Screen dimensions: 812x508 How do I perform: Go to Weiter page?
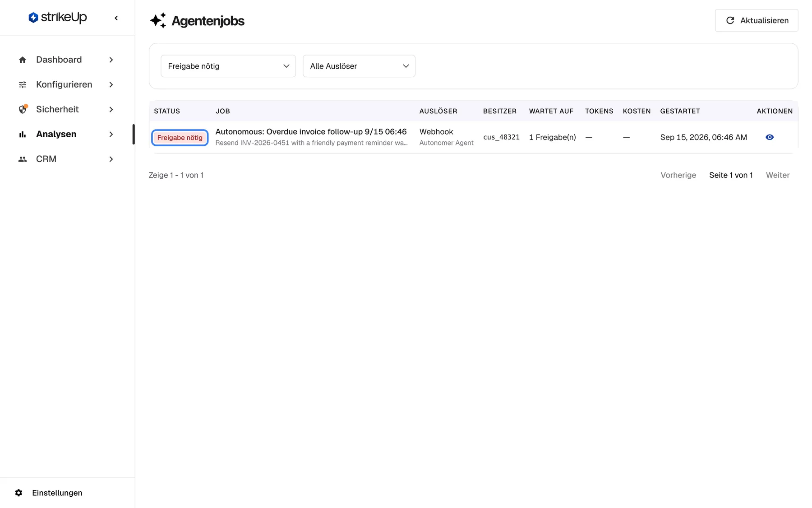[x=778, y=175]
